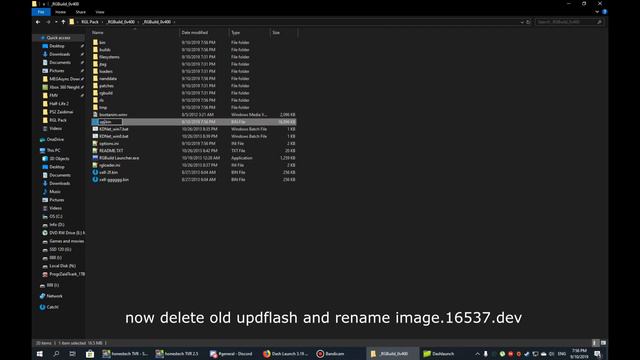Refresh the current folder view
This screenshot has height=360, width=640.
[x=528, y=22]
